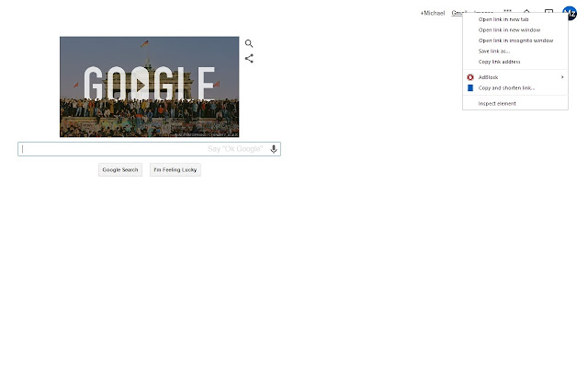The image size is (588, 368).
Task: Choose Open link in incognito window
Action: coord(515,40)
